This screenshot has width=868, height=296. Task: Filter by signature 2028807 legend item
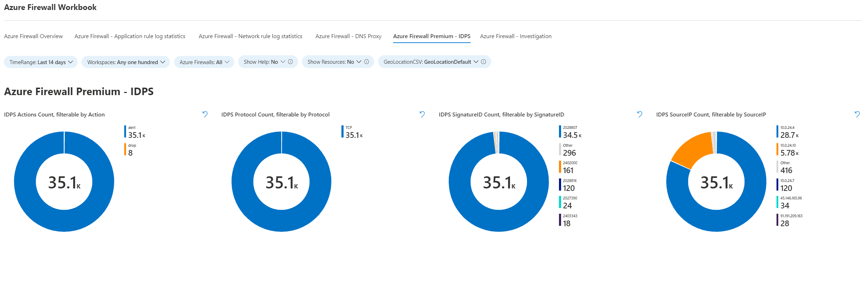tap(570, 132)
